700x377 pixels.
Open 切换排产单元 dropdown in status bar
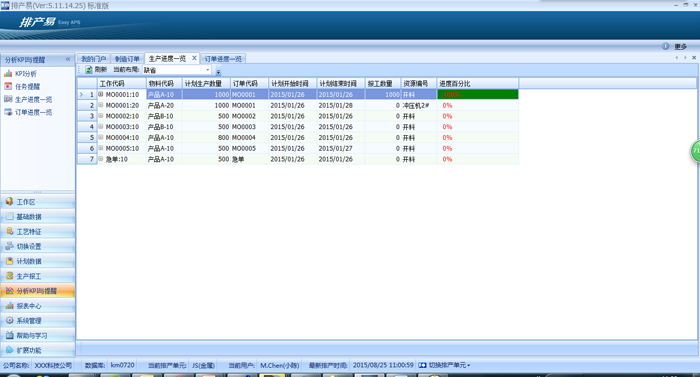tap(450, 365)
